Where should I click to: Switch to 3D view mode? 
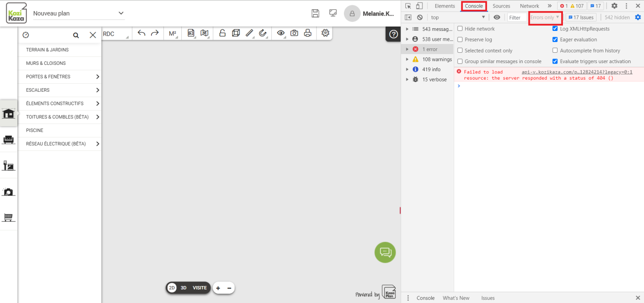[184, 288]
